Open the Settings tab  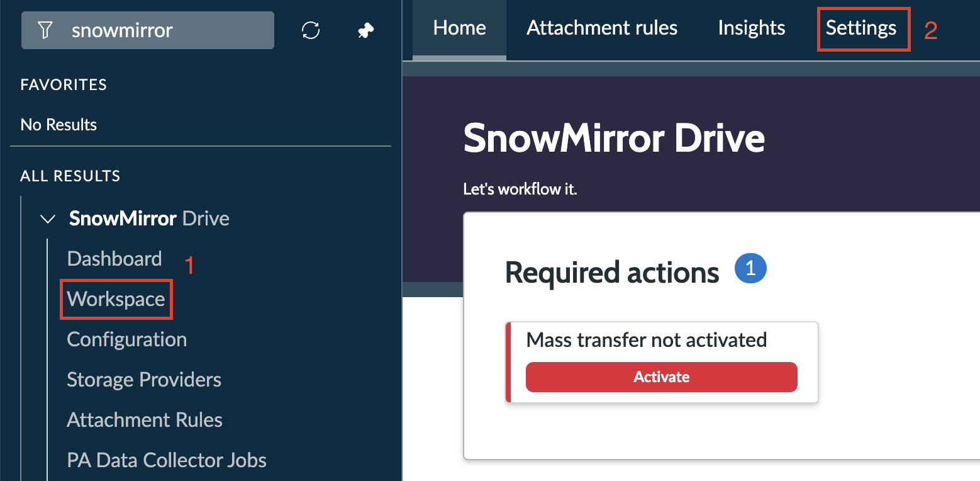pos(861,28)
